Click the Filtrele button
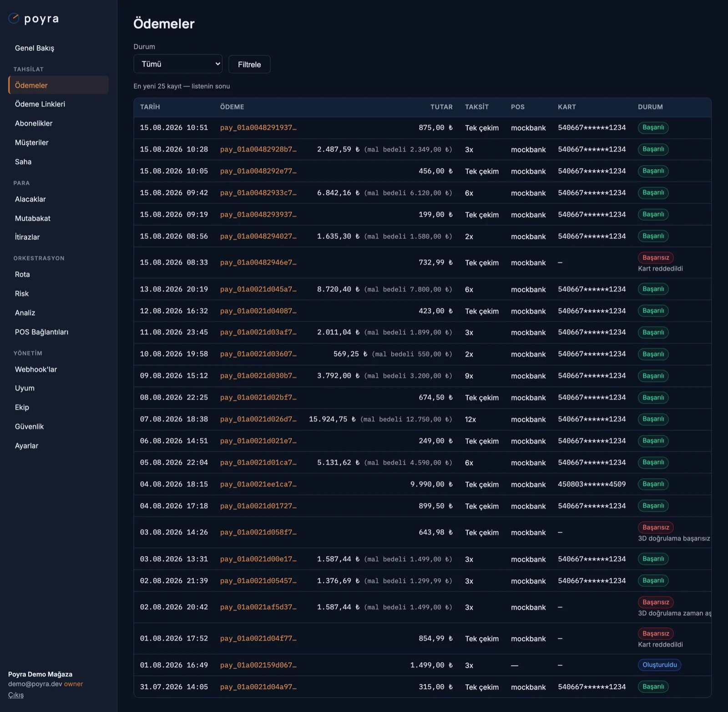The height and width of the screenshot is (712, 728). tap(249, 65)
